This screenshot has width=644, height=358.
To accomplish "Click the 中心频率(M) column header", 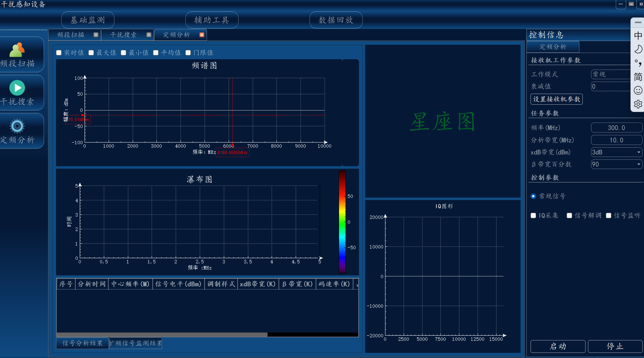I will (130, 284).
